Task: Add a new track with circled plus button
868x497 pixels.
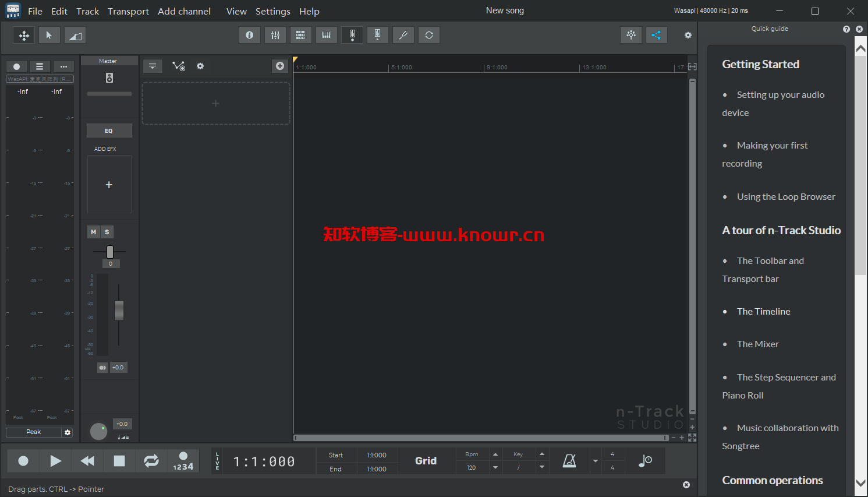Action: point(280,66)
